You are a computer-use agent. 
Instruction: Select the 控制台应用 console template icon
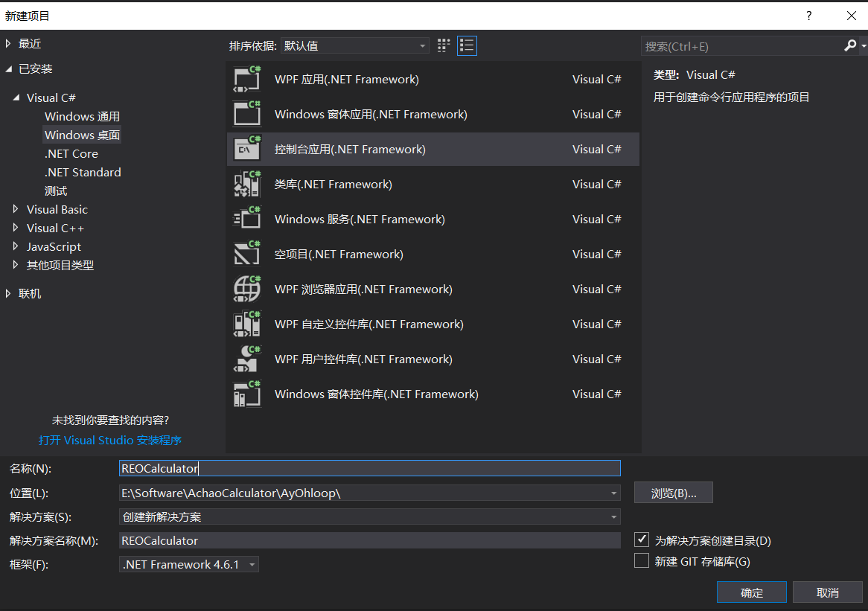point(247,149)
